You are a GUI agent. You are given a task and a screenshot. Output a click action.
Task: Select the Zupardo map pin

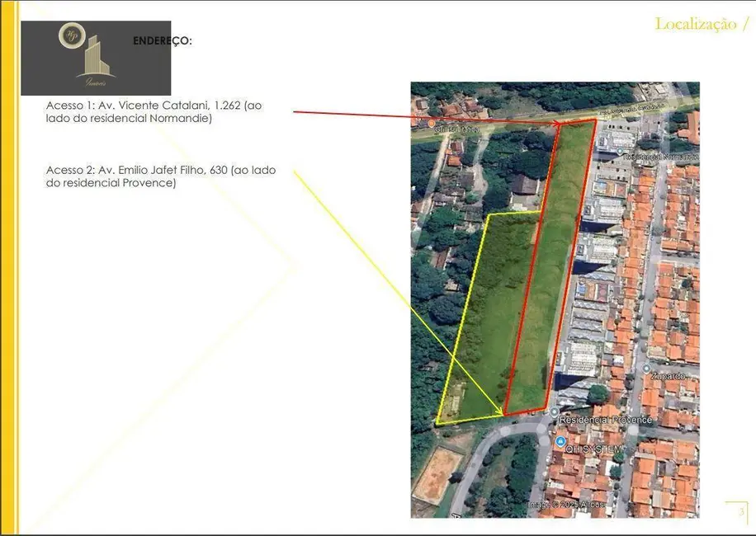645,369
